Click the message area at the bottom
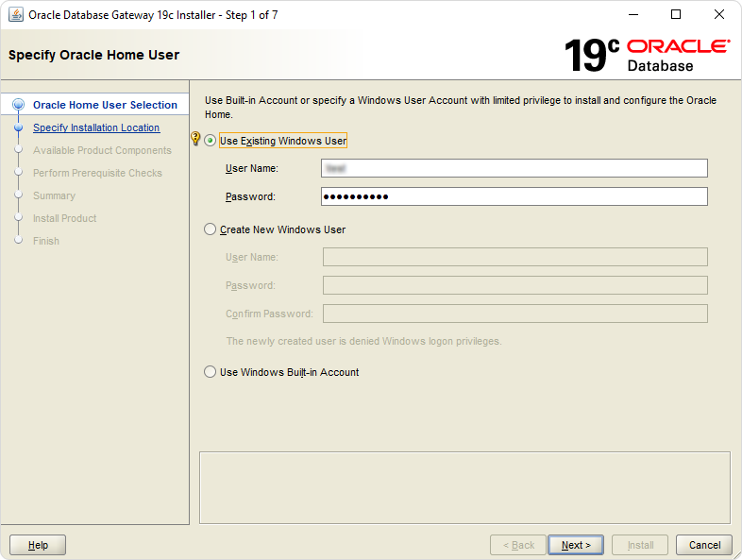742x560 pixels. [x=464, y=487]
